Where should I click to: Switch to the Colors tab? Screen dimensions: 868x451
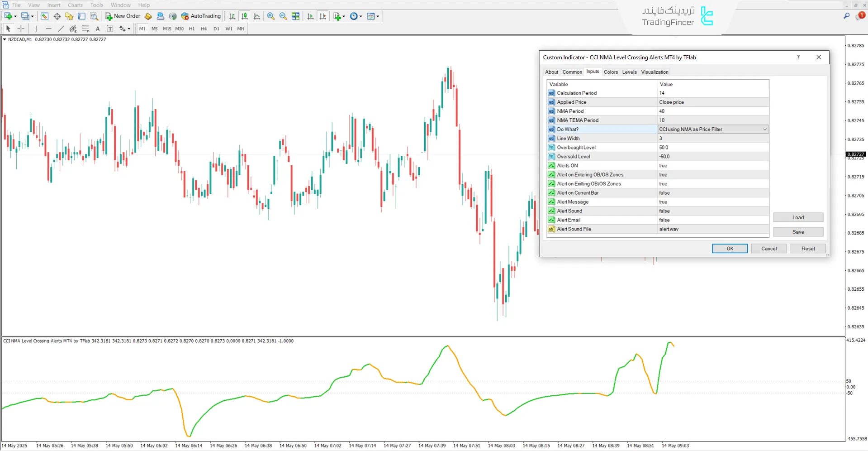coord(610,72)
